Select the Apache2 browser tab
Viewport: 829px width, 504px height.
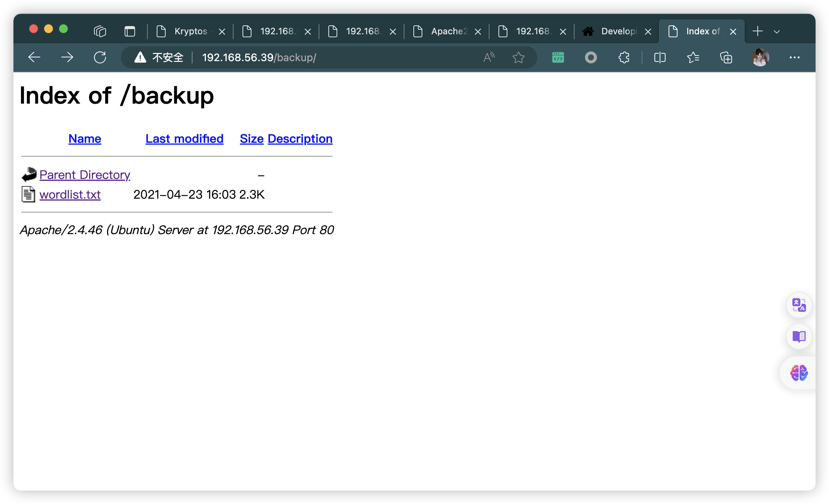click(447, 31)
